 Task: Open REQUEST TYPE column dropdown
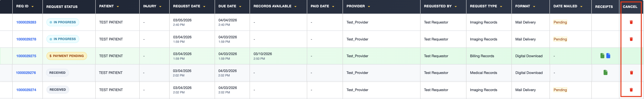pos(501,7)
